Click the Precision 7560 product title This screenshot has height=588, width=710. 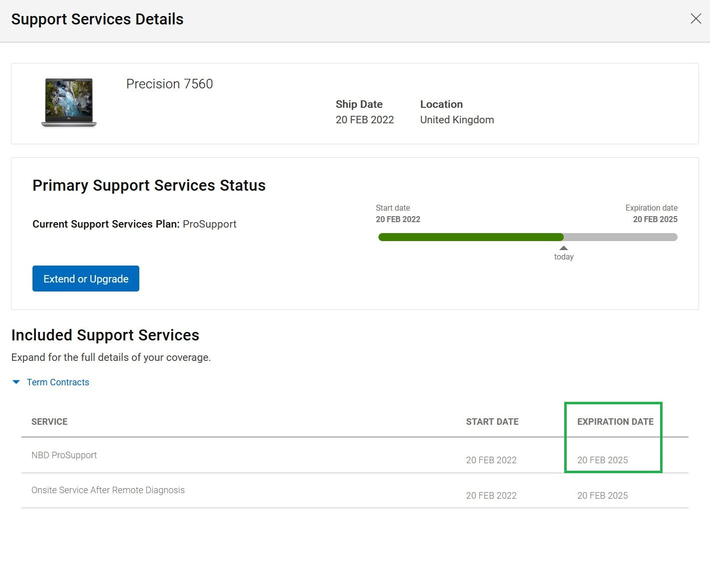[170, 84]
